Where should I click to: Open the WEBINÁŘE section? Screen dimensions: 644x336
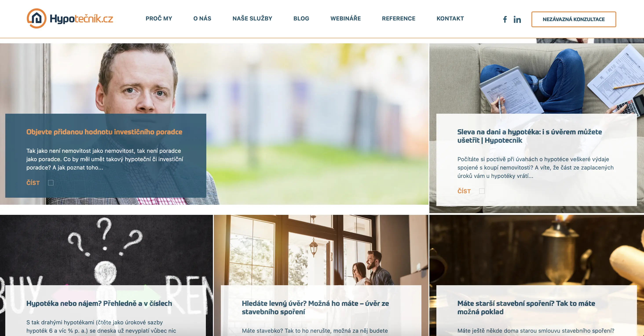click(346, 18)
